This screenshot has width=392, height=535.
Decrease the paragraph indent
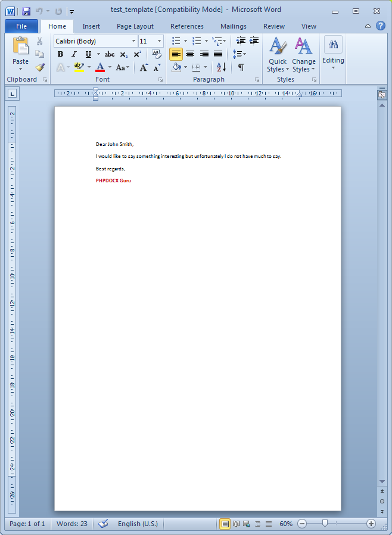[x=241, y=41]
